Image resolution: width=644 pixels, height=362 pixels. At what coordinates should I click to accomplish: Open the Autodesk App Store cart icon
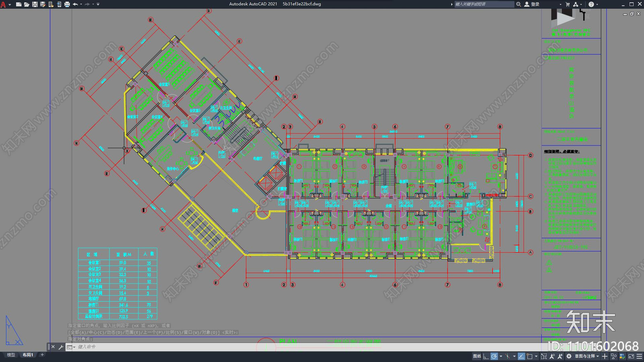click(x=568, y=4)
